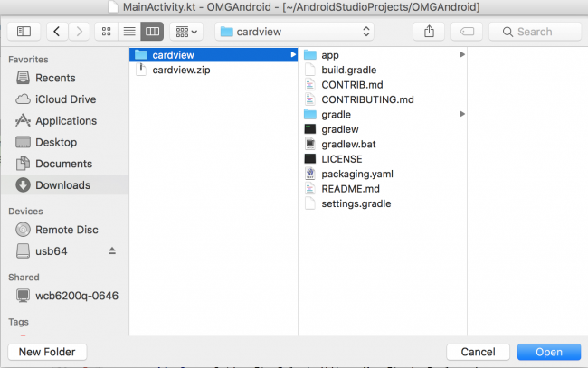Select the CONTRIB.md file
Image resolution: width=588 pixels, height=368 pixels.
click(383, 85)
